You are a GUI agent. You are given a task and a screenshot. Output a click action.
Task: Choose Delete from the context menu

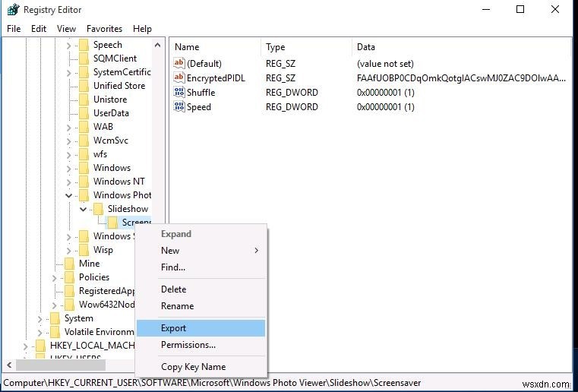click(x=201, y=289)
